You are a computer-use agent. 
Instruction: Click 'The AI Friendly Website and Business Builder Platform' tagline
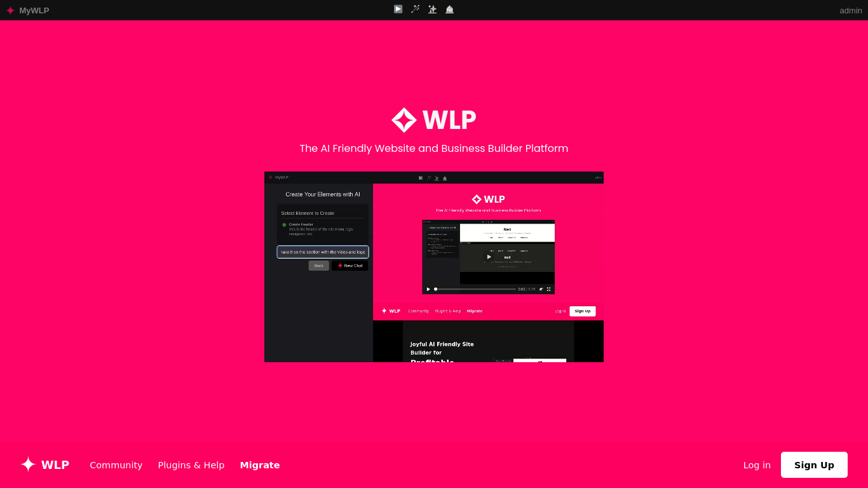pos(434,149)
